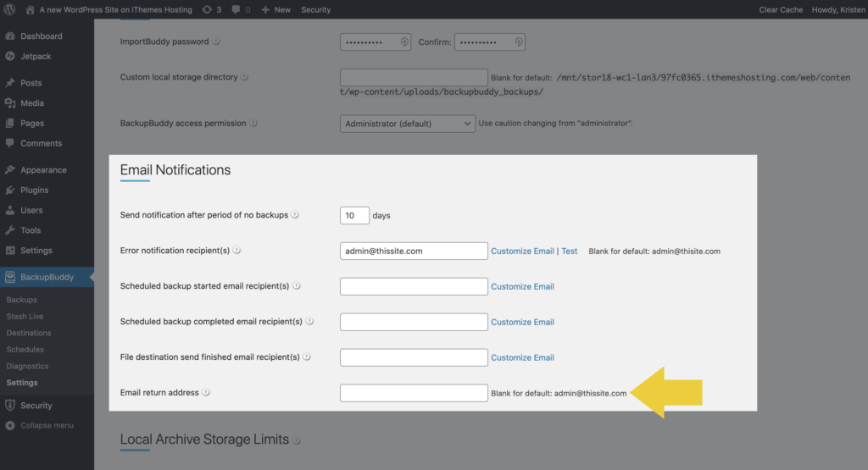Open Backups submenu item
This screenshot has height=470, width=868.
[21, 300]
